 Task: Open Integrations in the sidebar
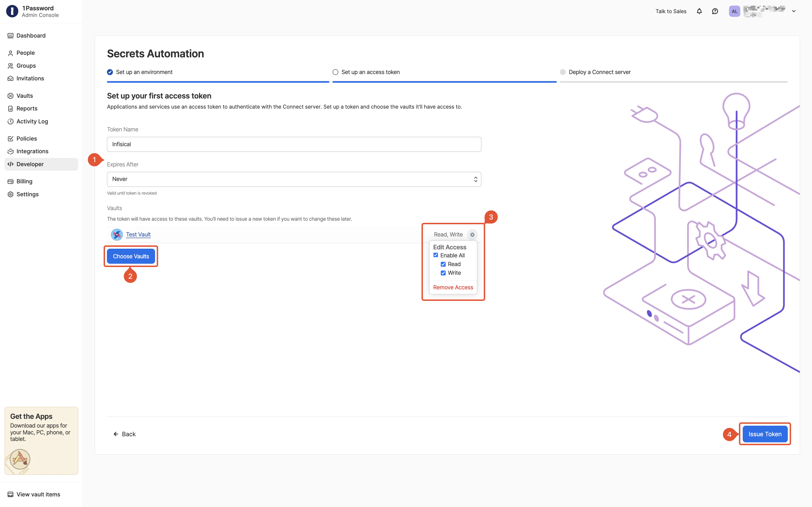[41, 151]
